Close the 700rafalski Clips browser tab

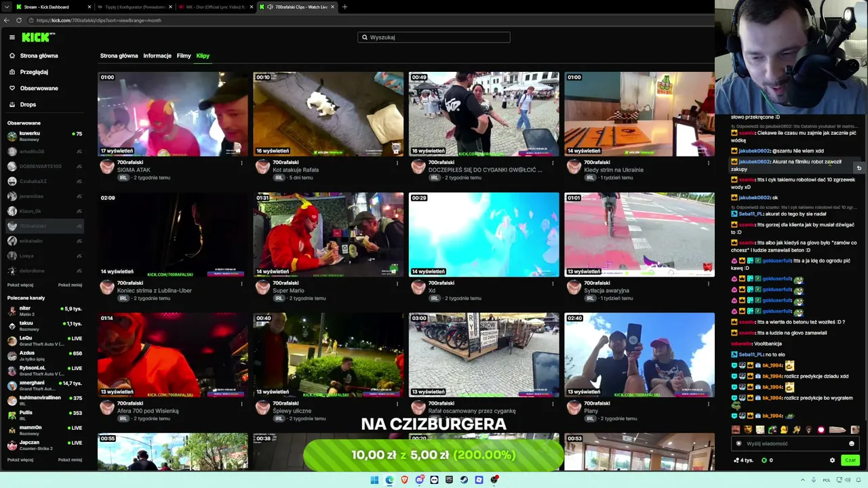tap(334, 7)
